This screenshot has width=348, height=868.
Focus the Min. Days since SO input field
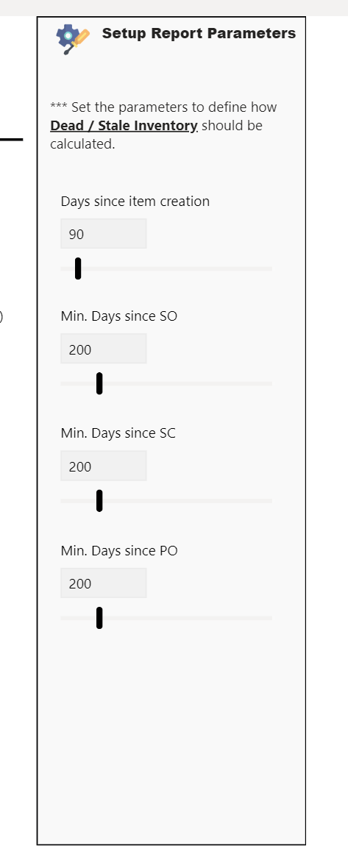[104, 349]
